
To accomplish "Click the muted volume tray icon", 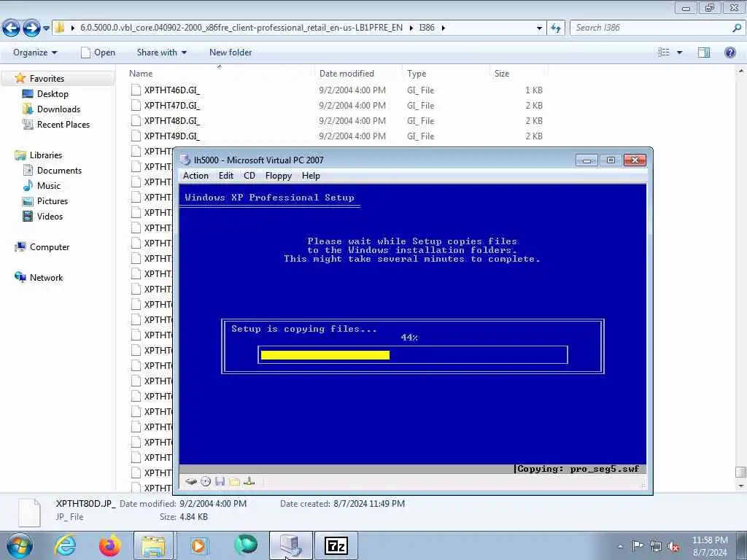I will [x=673, y=547].
